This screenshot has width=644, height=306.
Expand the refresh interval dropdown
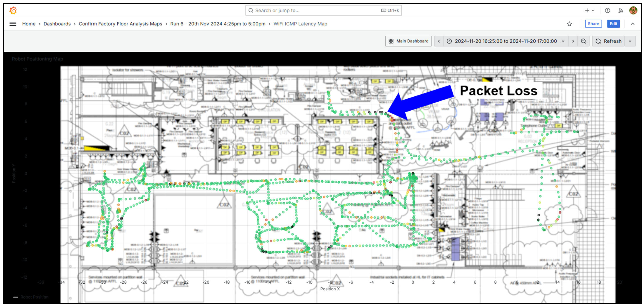point(630,41)
